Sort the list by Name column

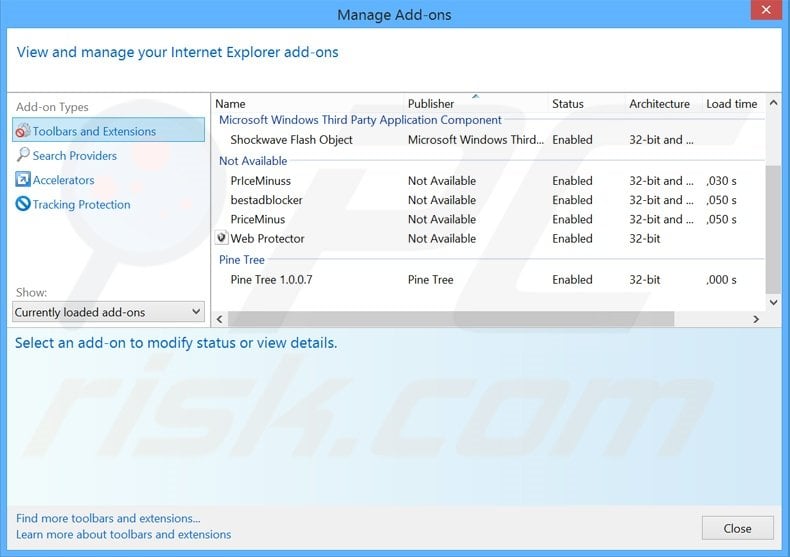point(230,104)
